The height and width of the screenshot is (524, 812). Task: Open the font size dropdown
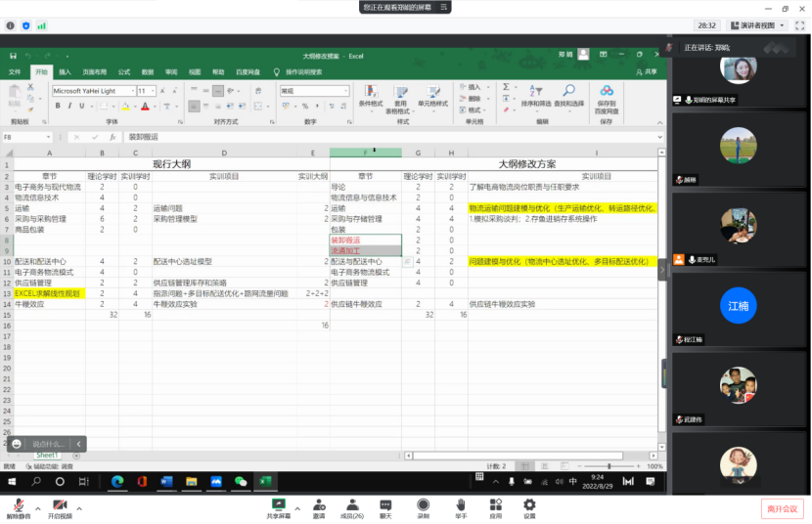coord(153,91)
